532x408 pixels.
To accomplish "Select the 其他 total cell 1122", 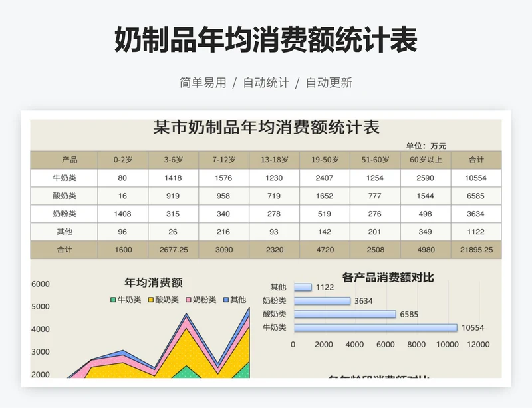I will [x=476, y=232].
